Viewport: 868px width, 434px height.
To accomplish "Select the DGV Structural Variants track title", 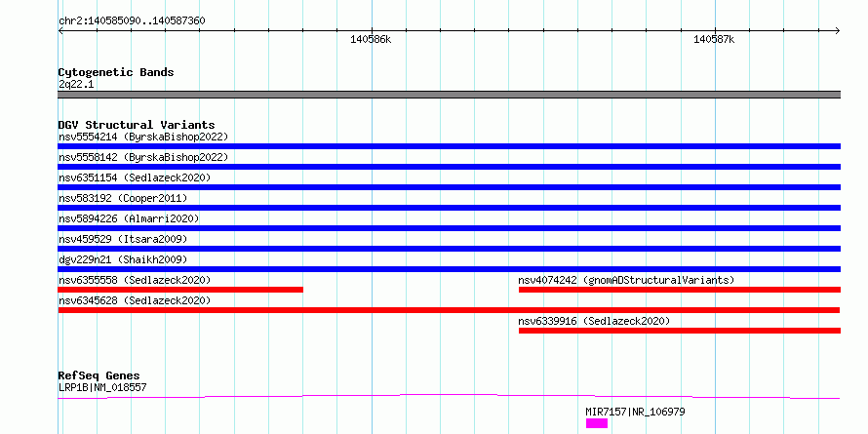I will tap(137, 125).
